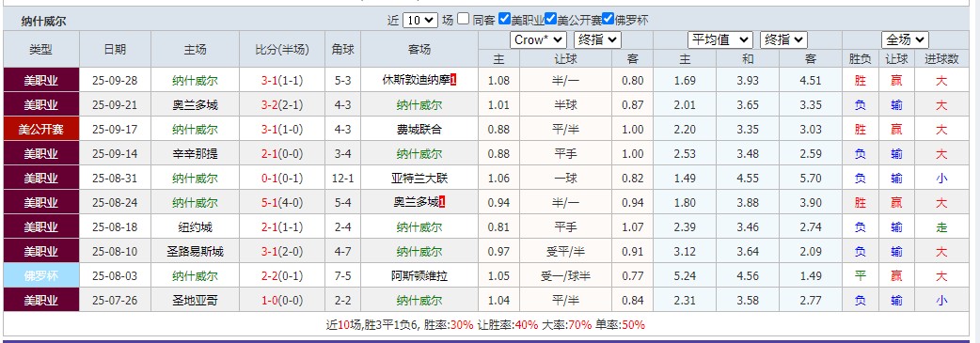Click the 美职业 league tag on 25-09-28 row

41,81
